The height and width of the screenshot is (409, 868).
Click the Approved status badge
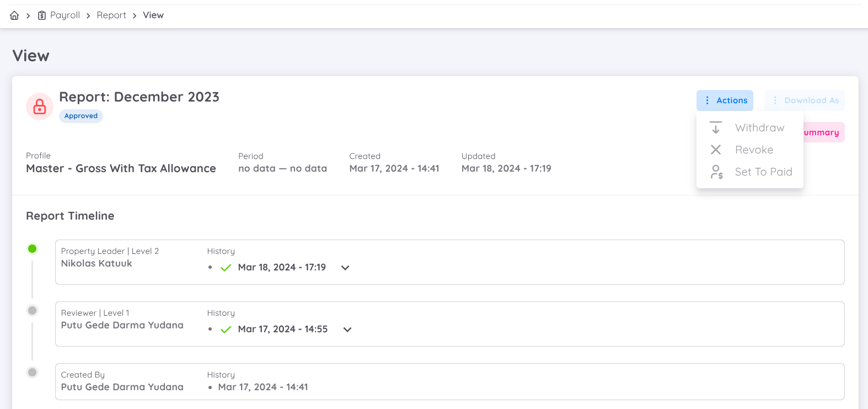point(81,116)
